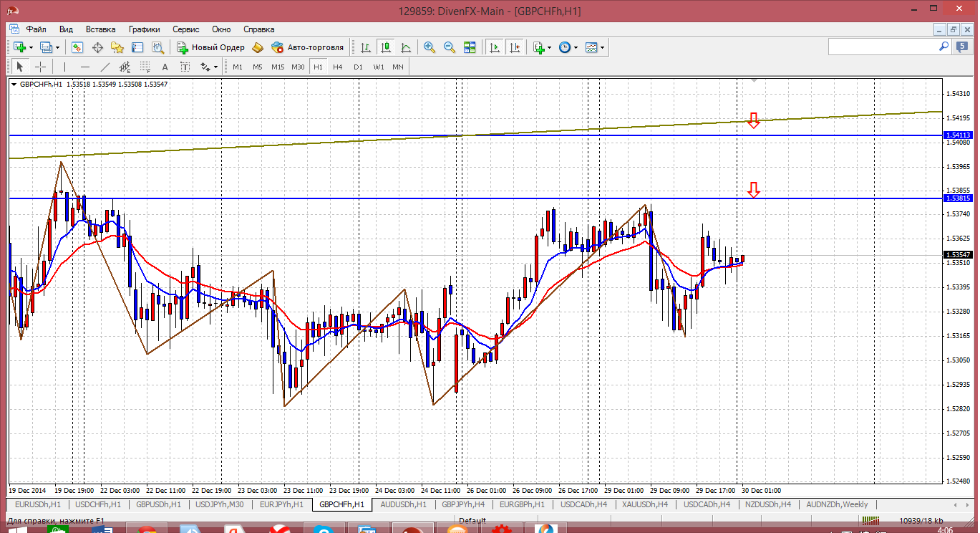The width and height of the screenshot is (980, 533).
Task: Pick the vertical line drawing tool
Action: (64, 67)
